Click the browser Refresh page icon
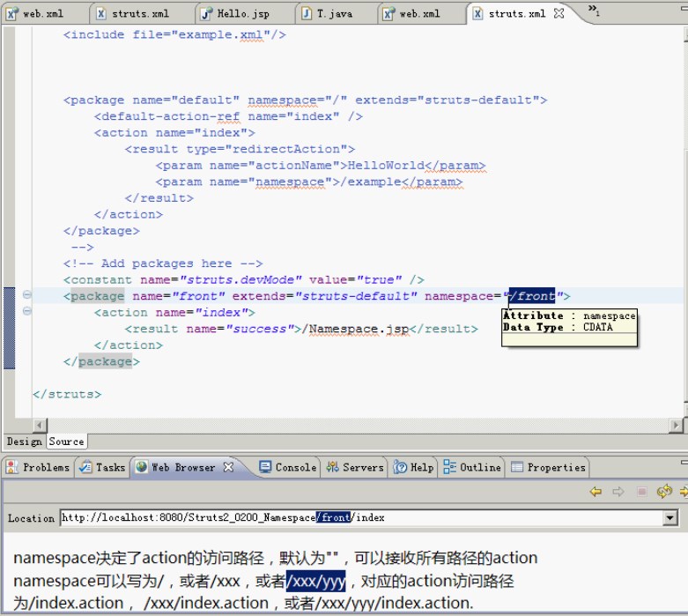Image resolution: width=688 pixels, height=616 pixels. pyautogui.click(x=663, y=492)
